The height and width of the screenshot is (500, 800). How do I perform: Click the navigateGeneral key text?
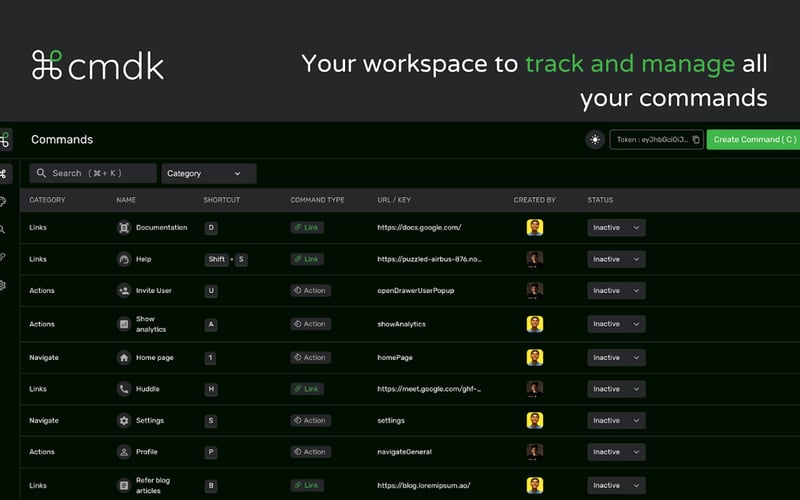pyautogui.click(x=404, y=452)
